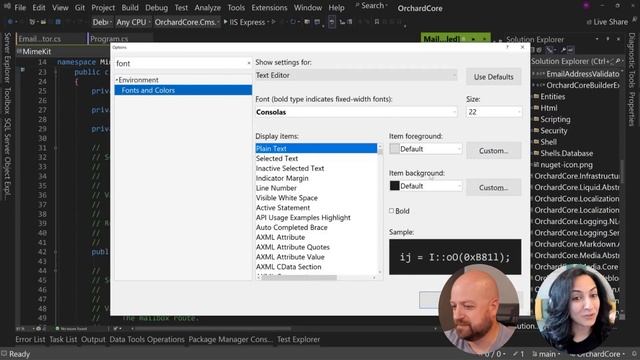Click the Scripting folder icon
The width and height of the screenshot is (640, 360).
coord(536,120)
